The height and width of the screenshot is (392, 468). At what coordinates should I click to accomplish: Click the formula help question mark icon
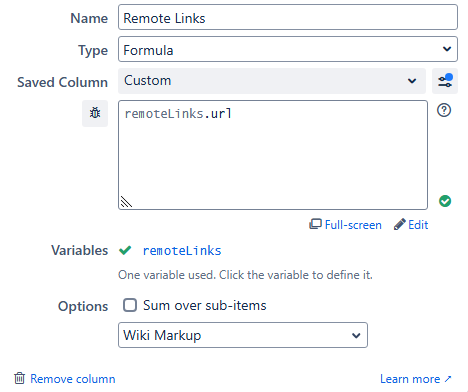click(x=444, y=110)
